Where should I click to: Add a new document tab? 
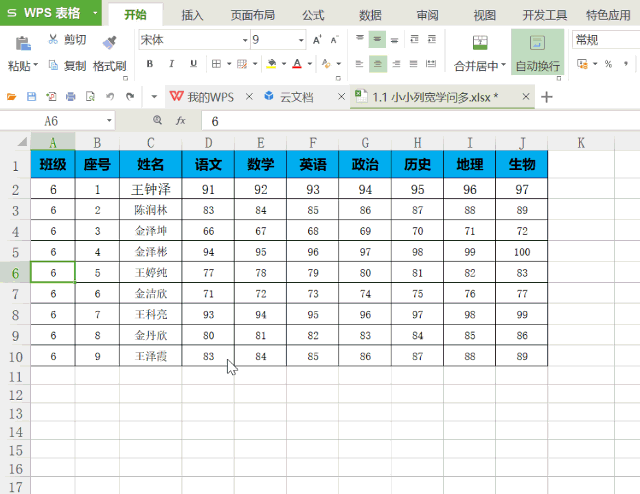(547, 97)
